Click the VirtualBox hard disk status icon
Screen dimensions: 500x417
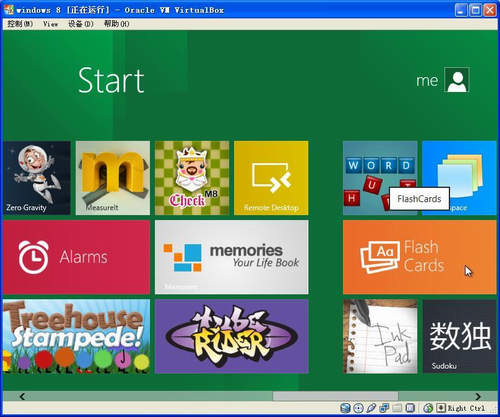tap(345, 408)
